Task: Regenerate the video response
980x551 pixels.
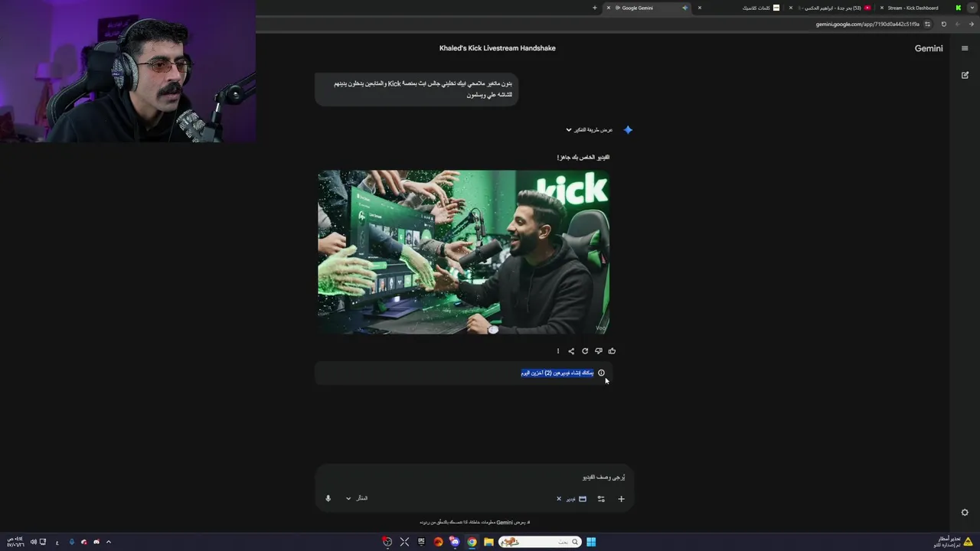Action: coord(585,351)
